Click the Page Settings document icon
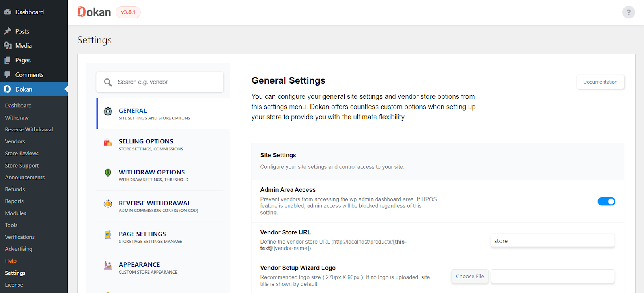The width and height of the screenshot is (644, 293). click(x=108, y=234)
